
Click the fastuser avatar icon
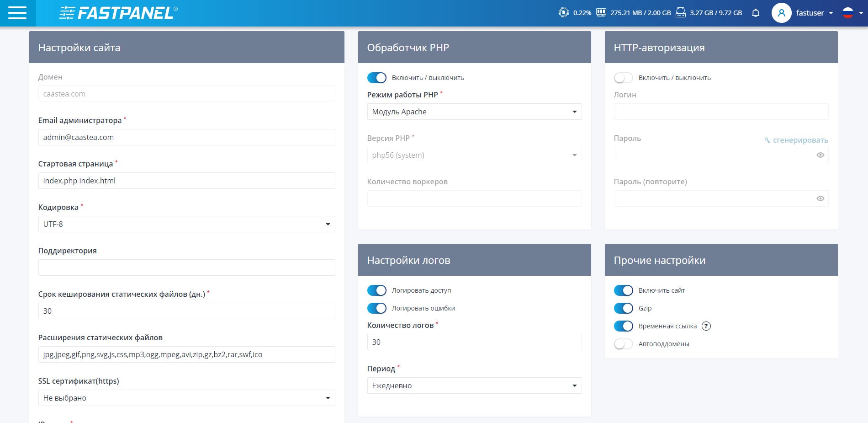click(781, 13)
